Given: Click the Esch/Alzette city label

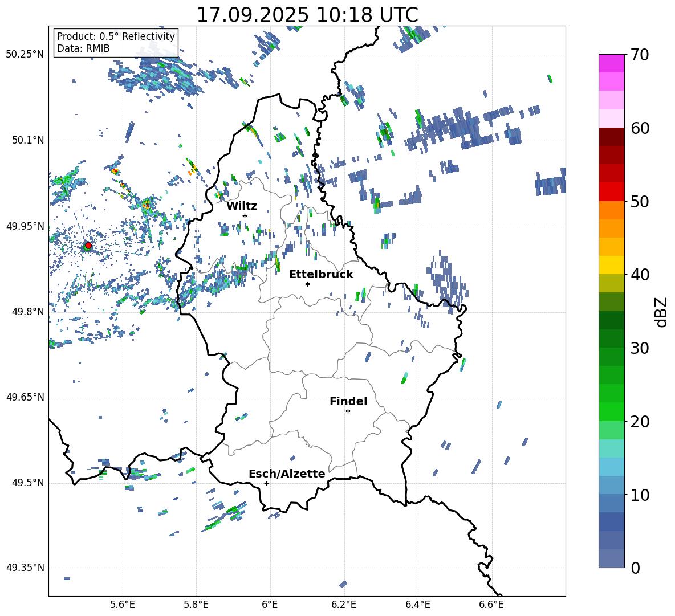Looking at the screenshot, I should (x=287, y=474).
